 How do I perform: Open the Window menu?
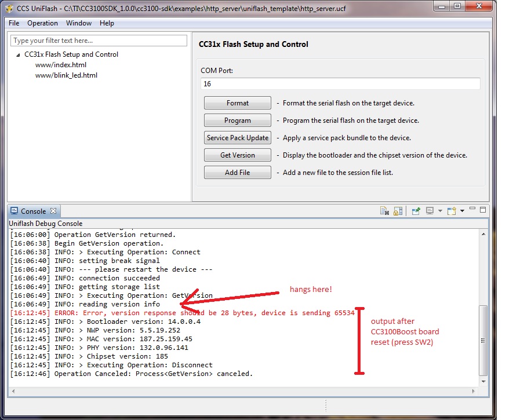[78, 23]
